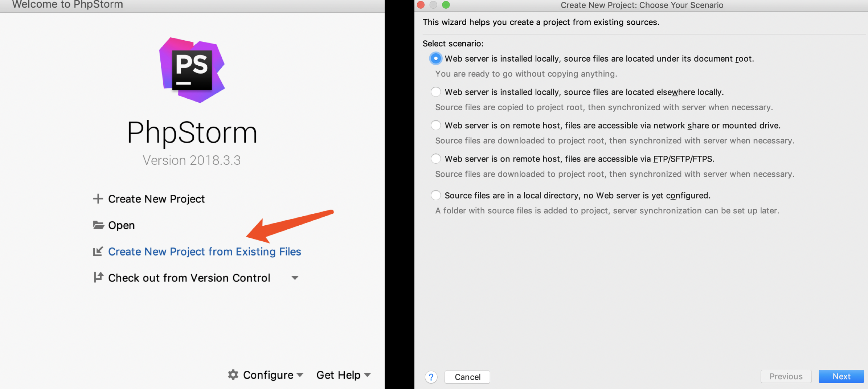Click the 'Select scenario:' label
The height and width of the screenshot is (389, 868).
[x=453, y=44]
